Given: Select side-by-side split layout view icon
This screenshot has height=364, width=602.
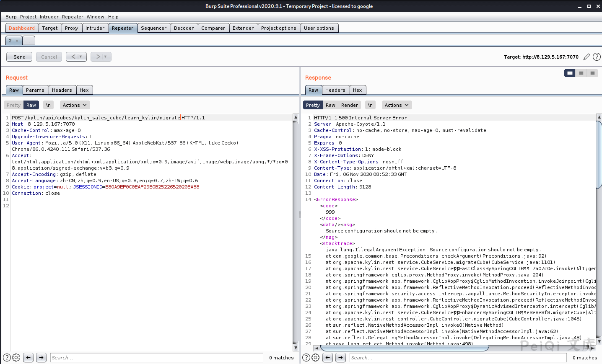Looking at the screenshot, I should 570,73.
